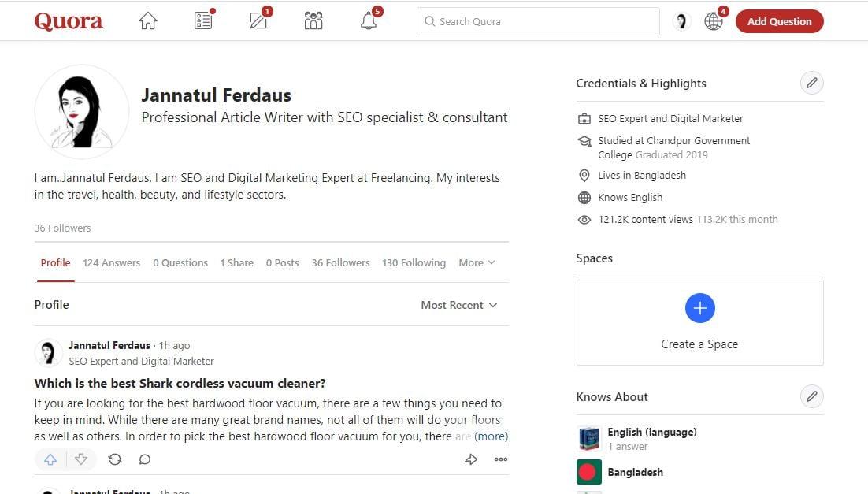Open the profile avatar menu near Add Question

coord(681,20)
